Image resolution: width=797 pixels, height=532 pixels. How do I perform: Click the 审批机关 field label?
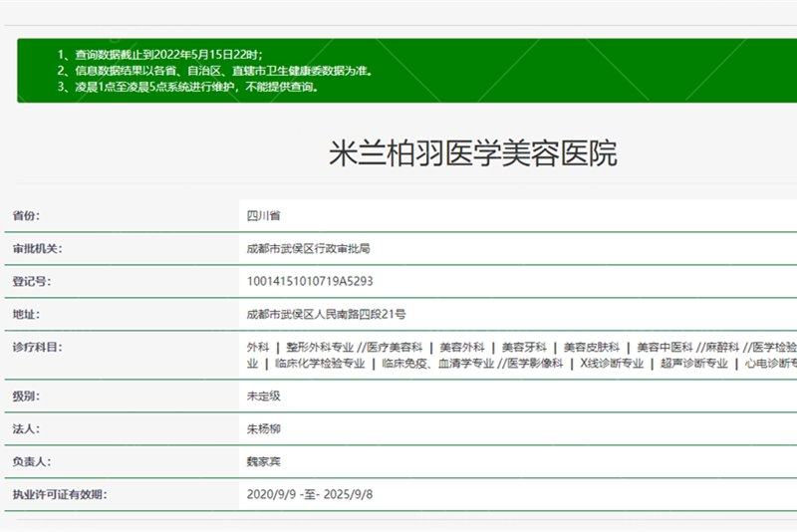(x=37, y=248)
